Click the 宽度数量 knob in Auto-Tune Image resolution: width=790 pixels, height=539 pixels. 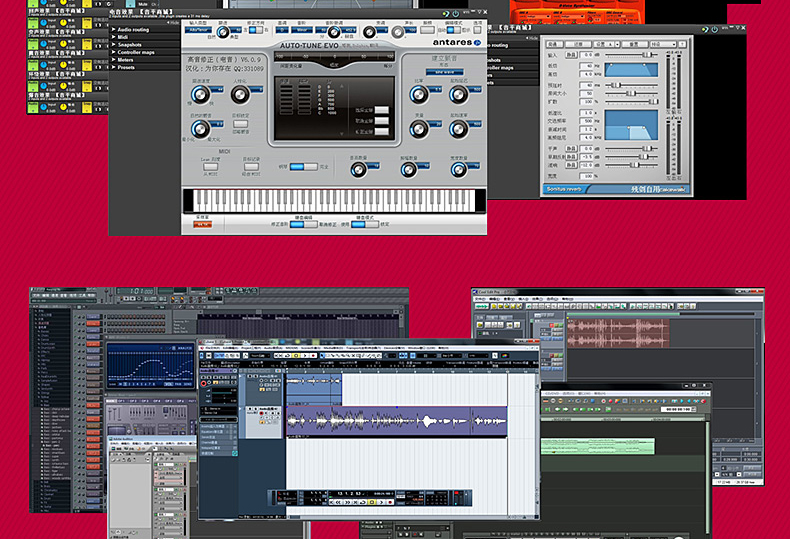[458, 170]
